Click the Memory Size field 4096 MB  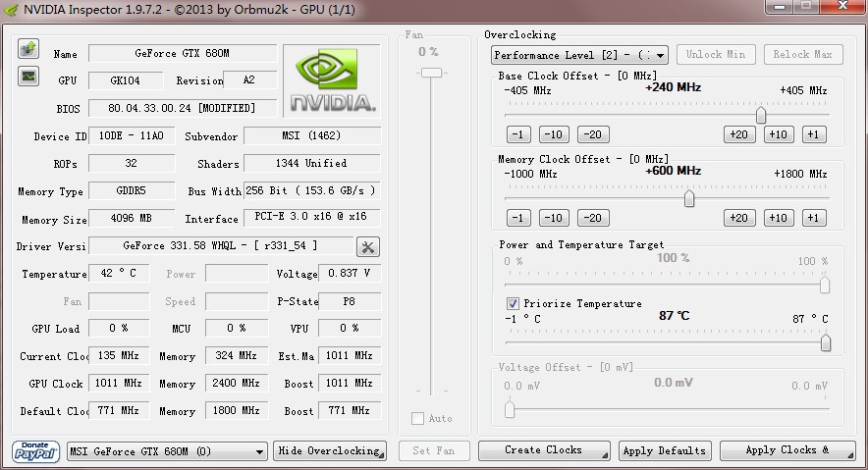pos(132,218)
